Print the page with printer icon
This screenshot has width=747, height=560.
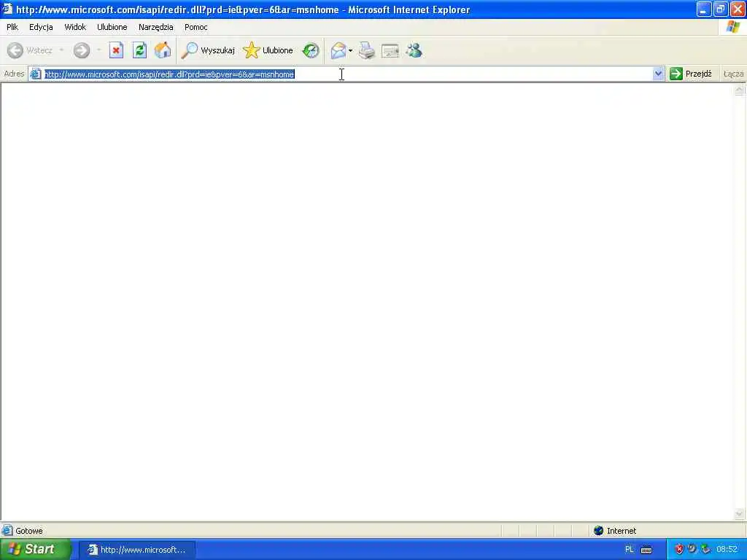(x=367, y=50)
